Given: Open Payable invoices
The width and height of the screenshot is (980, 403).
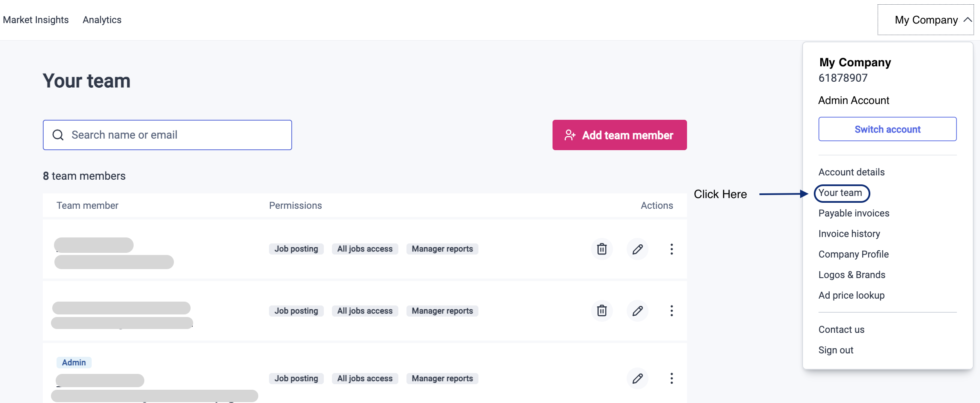Looking at the screenshot, I should pyautogui.click(x=854, y=213).
